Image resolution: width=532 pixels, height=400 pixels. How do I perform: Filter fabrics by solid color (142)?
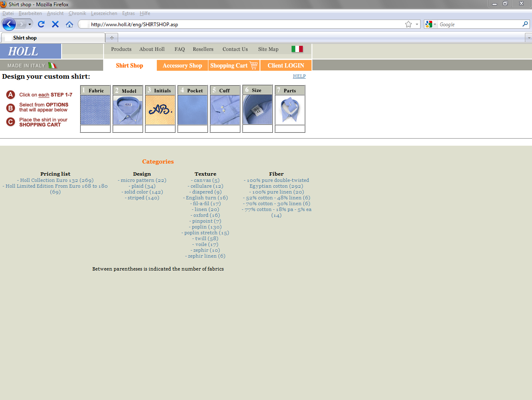click(142, 192)
